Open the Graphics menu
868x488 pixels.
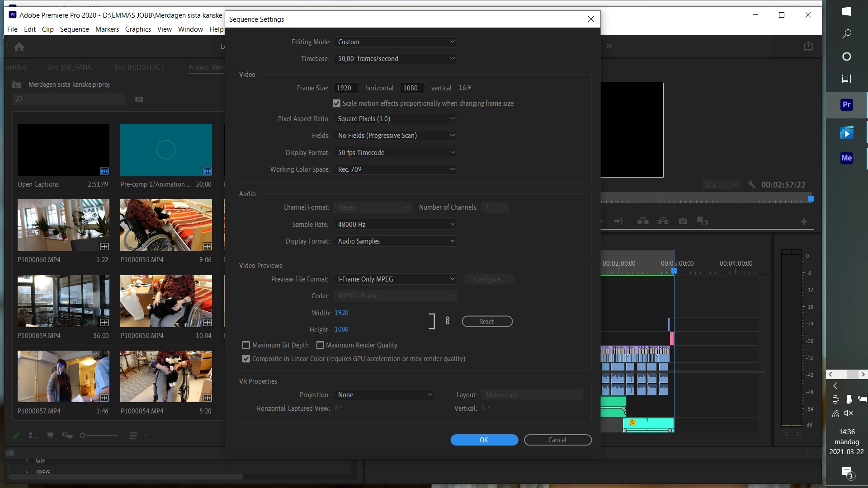point(138,29)
